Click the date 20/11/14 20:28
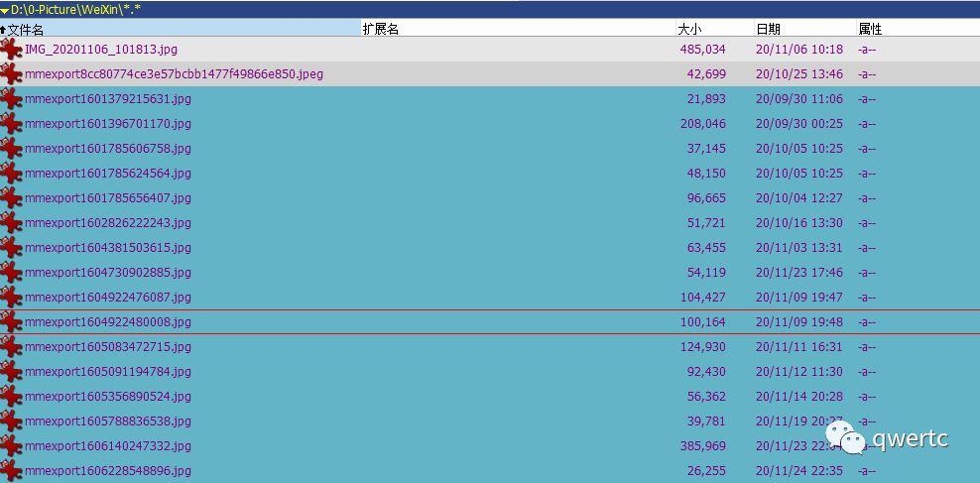The width and height of the screenshot is (980, 483). pos(799,397)
